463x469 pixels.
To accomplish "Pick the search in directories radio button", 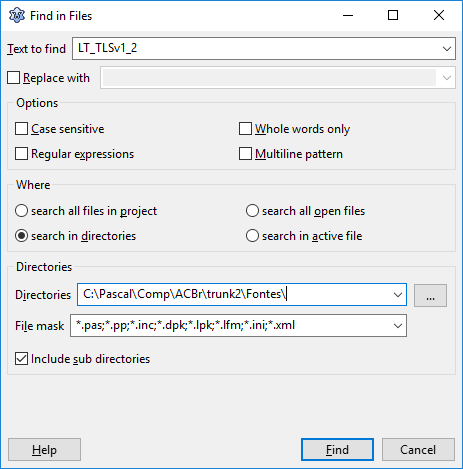I will pyautogui.click(x=21, y=236).
